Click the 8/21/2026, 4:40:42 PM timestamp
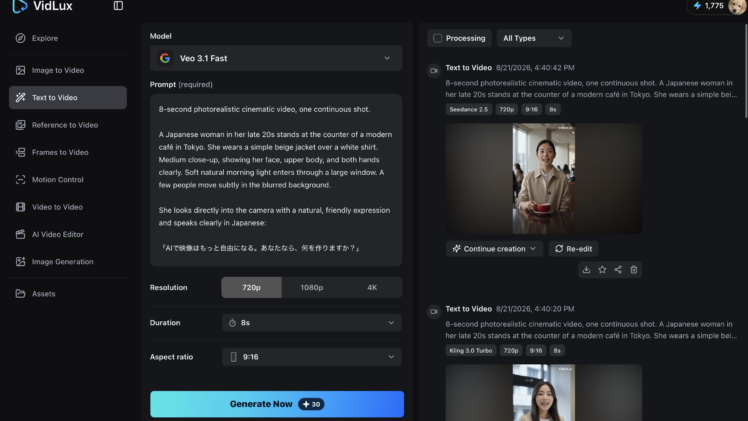The width and height of the screenshot is (748, 421). (x=535, y=68)
